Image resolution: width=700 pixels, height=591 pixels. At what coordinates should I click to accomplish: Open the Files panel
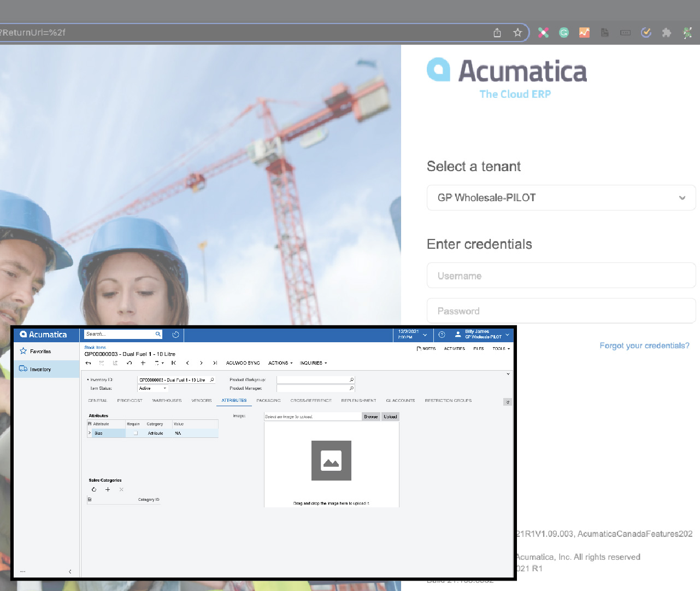(x=479, y=348)
